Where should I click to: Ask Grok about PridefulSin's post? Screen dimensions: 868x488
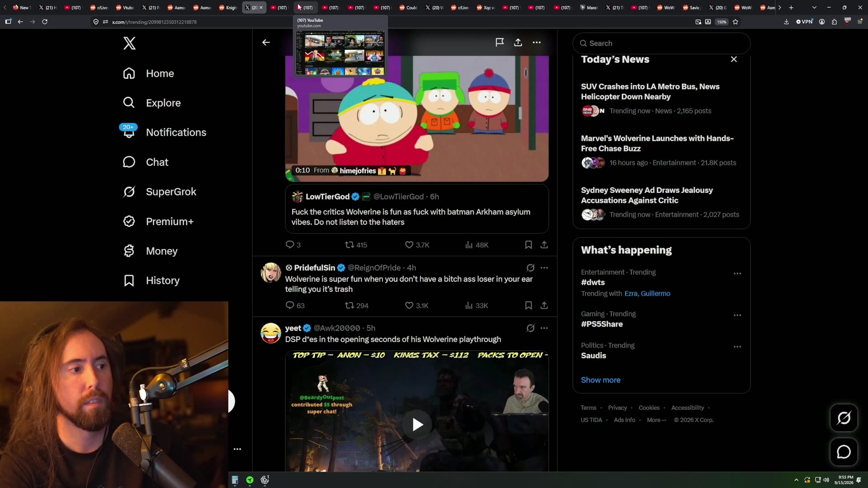530,268
